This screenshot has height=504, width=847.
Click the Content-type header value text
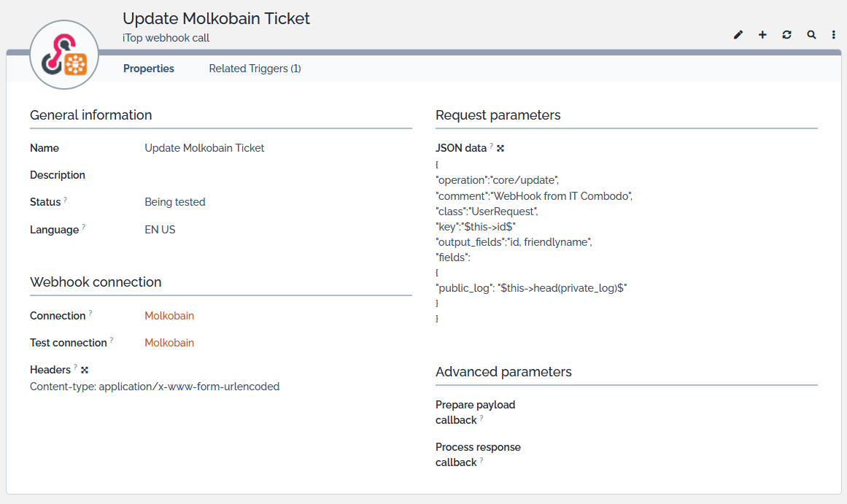(155, 387)
